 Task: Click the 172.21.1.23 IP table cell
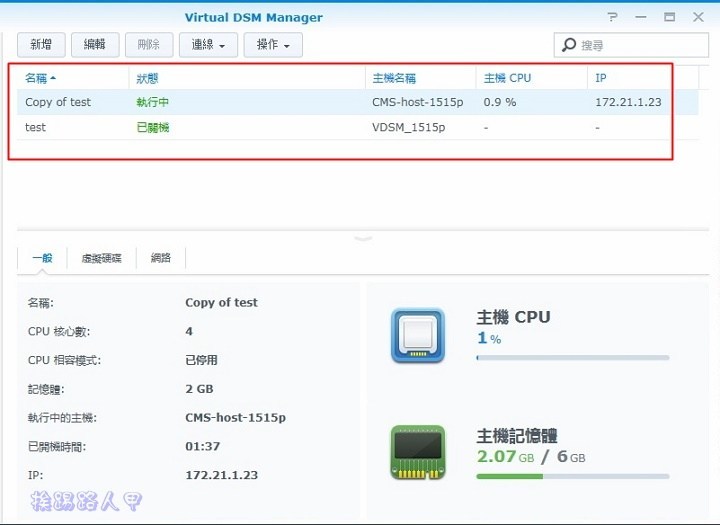click(x=628, y=102)
